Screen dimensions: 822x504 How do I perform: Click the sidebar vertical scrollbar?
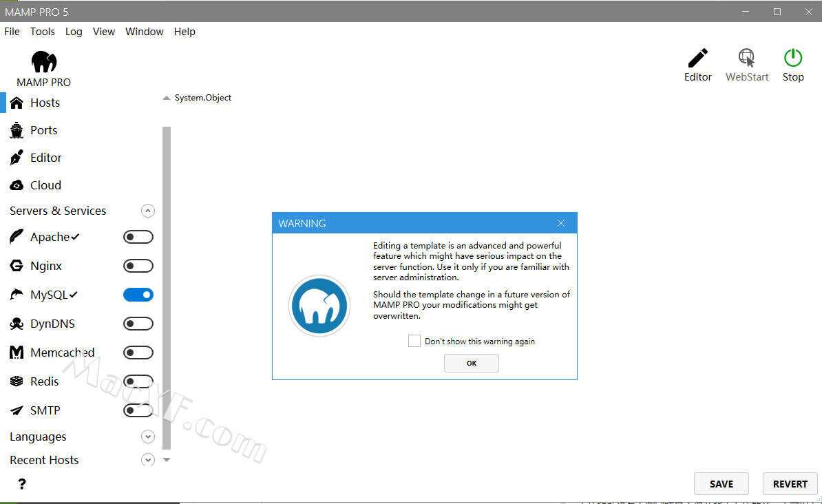pyautogui.click(x=166, y=275)
